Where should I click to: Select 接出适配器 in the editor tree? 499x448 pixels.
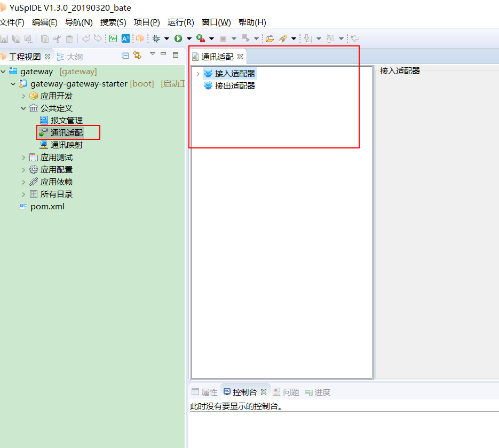[x=235, y=85]
